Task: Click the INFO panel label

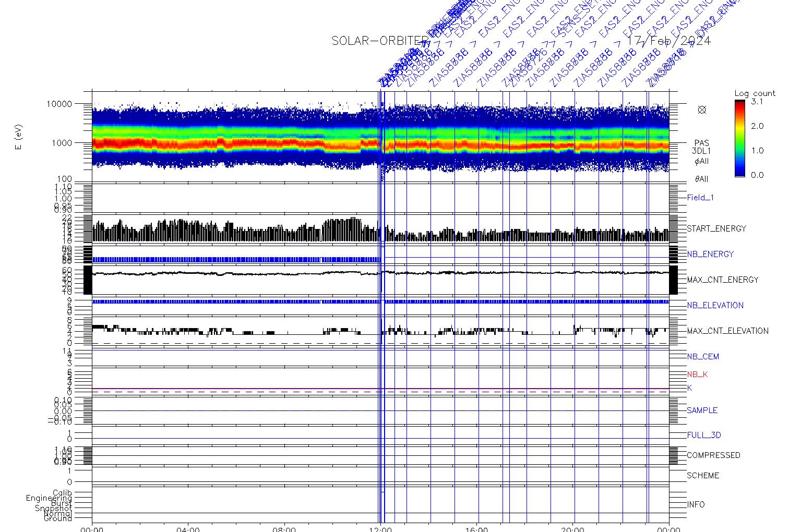Action: click(696, 504)
